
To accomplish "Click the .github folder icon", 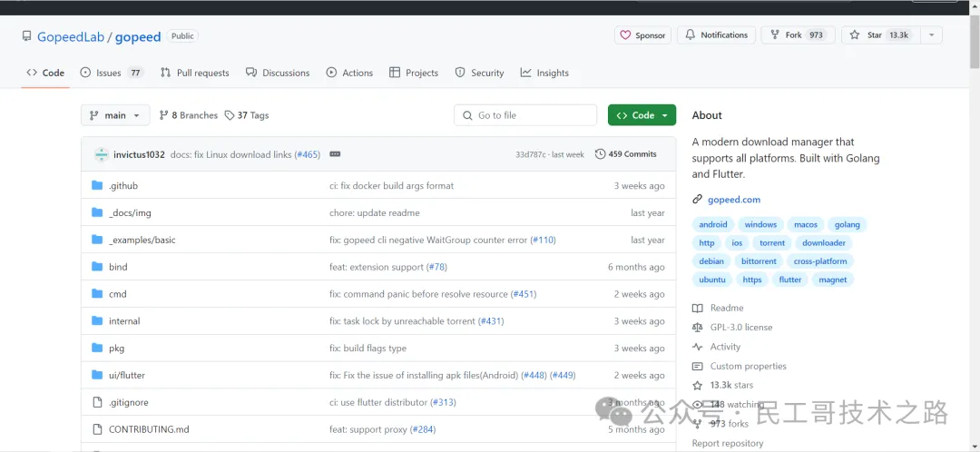I will click(97, 186).
